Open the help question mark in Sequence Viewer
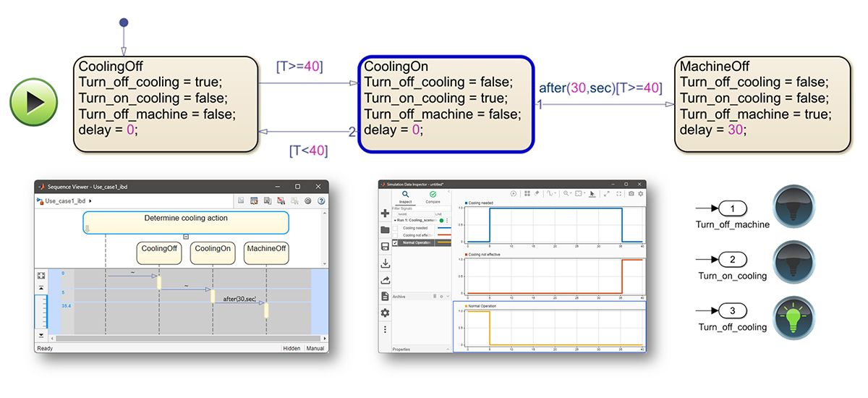This screenshot has width=868, height=398. pos(321,201)
